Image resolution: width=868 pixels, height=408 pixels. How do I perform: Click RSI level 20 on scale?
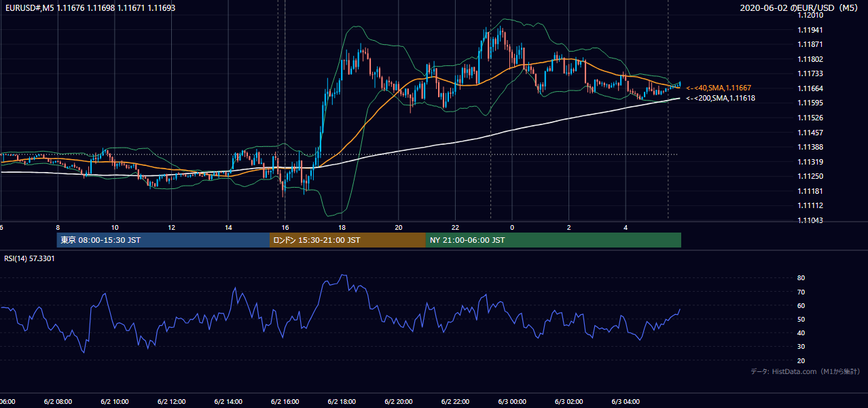tap(801, 360)
